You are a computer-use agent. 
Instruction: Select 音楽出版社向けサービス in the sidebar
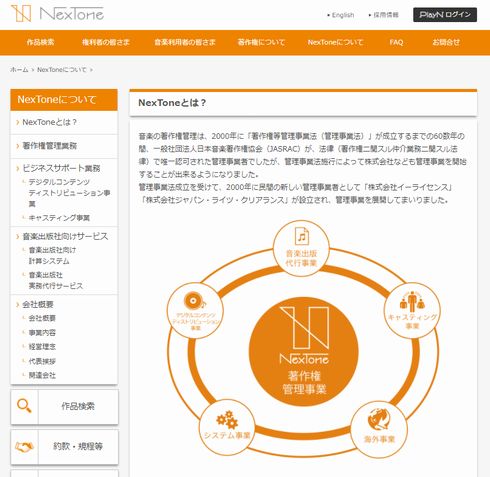[65, 236]
